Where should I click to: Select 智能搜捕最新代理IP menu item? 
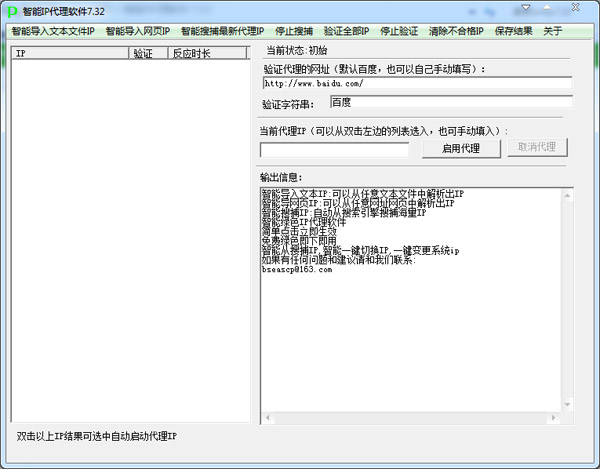tap(222, 31)
